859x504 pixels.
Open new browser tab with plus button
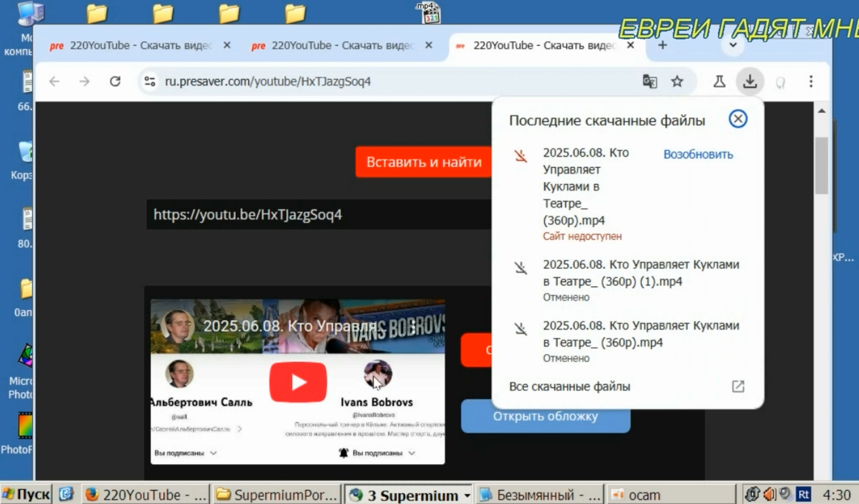pos(662,45)
